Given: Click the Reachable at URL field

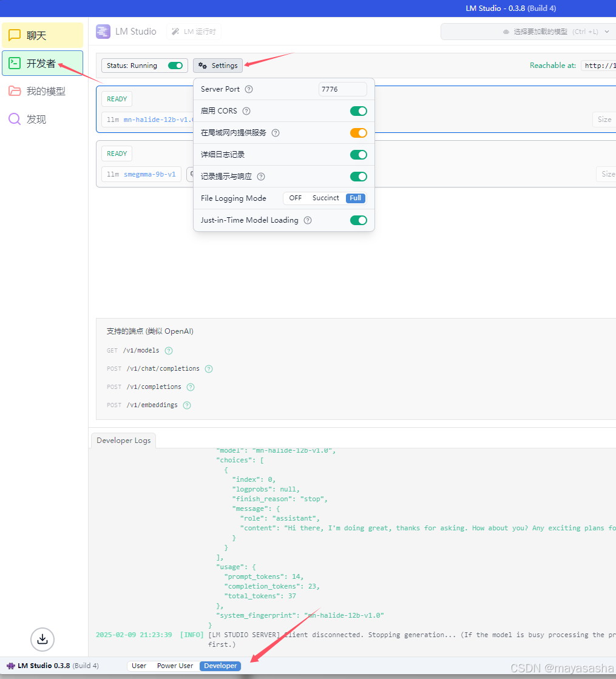Looking at the screenshot, I should point(598,66).
